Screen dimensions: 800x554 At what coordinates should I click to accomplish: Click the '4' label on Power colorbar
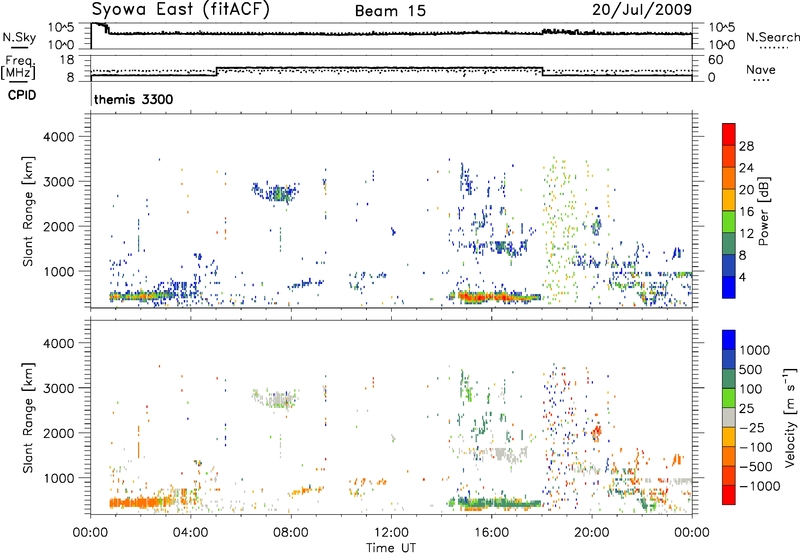(x=742, y=278)
